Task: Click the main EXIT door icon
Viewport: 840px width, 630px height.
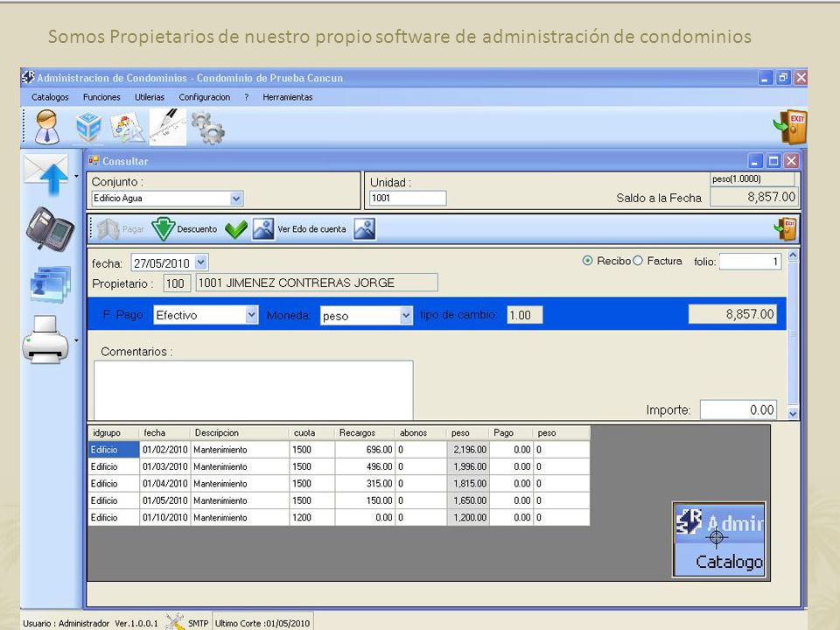Action: 790,127
